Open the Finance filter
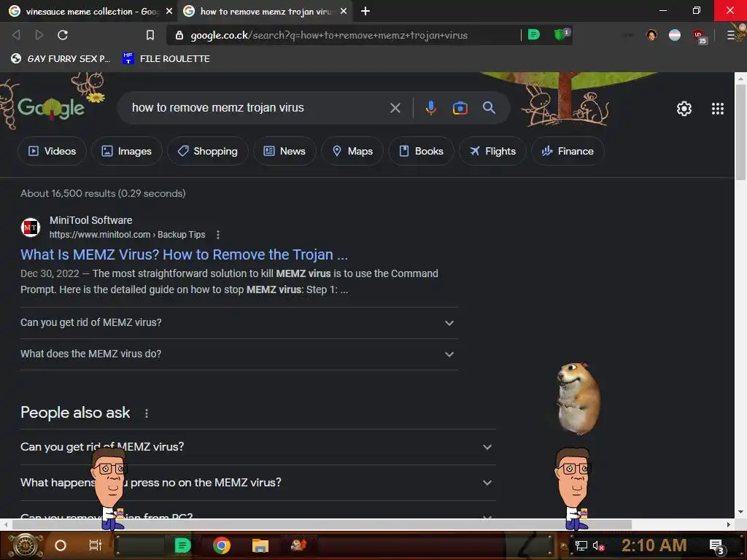The image size is (747, 560). (x=568, y=152)
